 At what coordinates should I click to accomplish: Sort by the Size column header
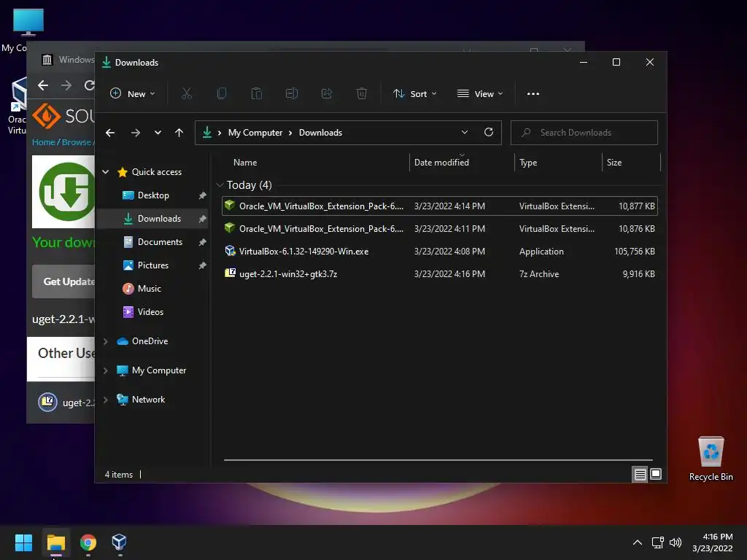614,163
